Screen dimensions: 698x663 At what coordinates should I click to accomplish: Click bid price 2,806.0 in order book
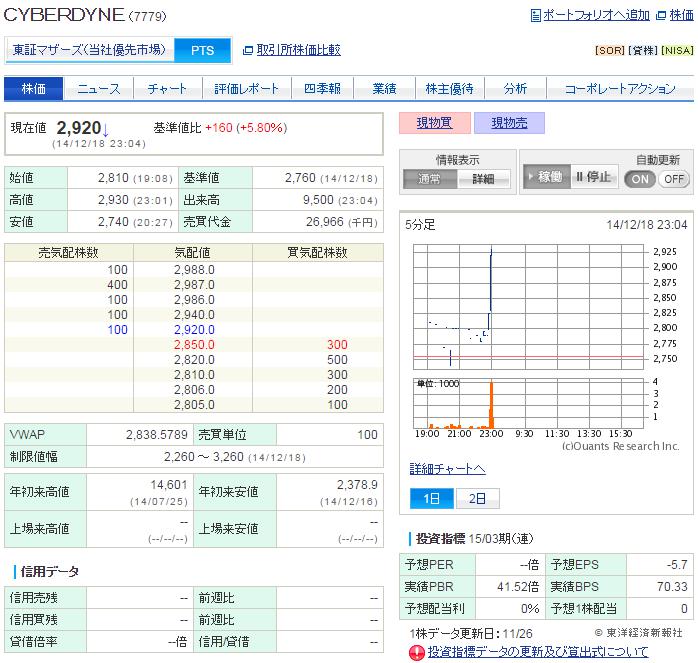(x=194, y=390)
